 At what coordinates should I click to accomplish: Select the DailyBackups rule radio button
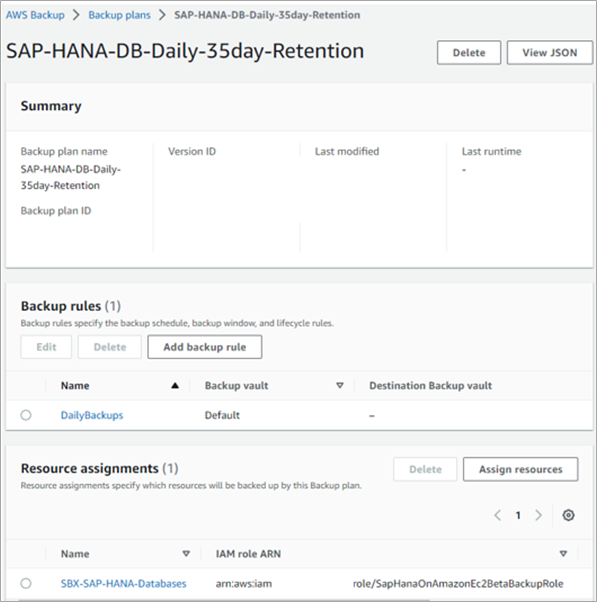point(26,415)
